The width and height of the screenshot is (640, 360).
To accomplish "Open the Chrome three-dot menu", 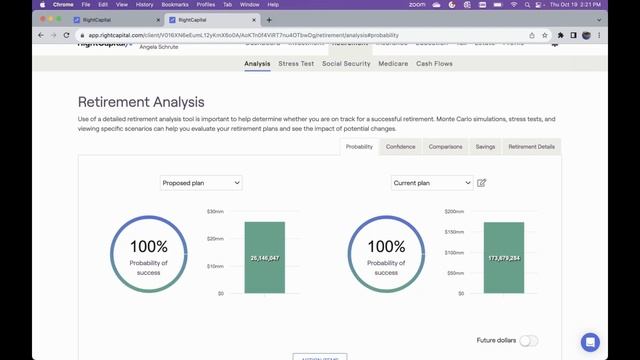I will [599, 36].
